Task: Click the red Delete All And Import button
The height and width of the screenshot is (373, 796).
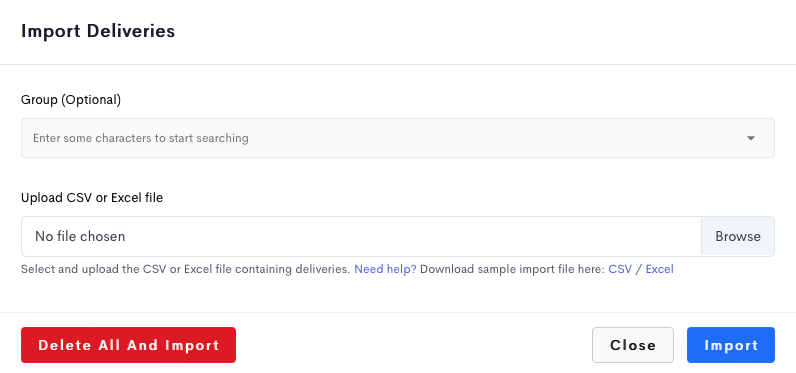Action: pos(128,345)
